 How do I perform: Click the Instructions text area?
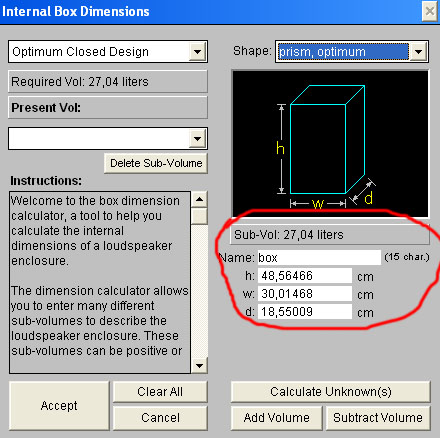pyautogui.click(x=100, y=282)
